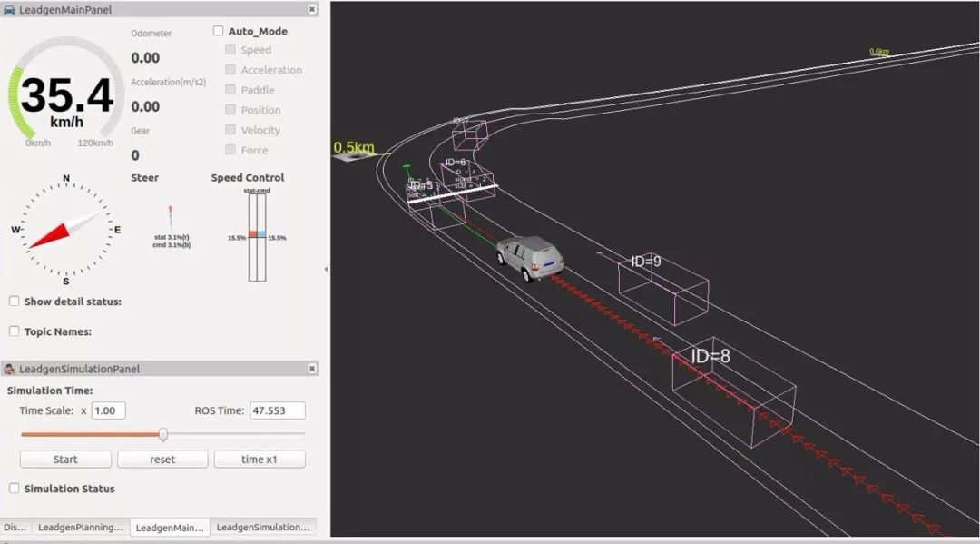The width and height of the screenshot is (980, 544).
Task: Select the silver SUV vehicle model
Action: pos(530,259)
